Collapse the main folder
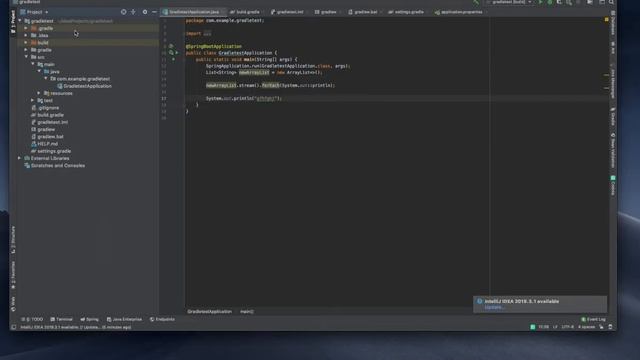 click(33, 64)
